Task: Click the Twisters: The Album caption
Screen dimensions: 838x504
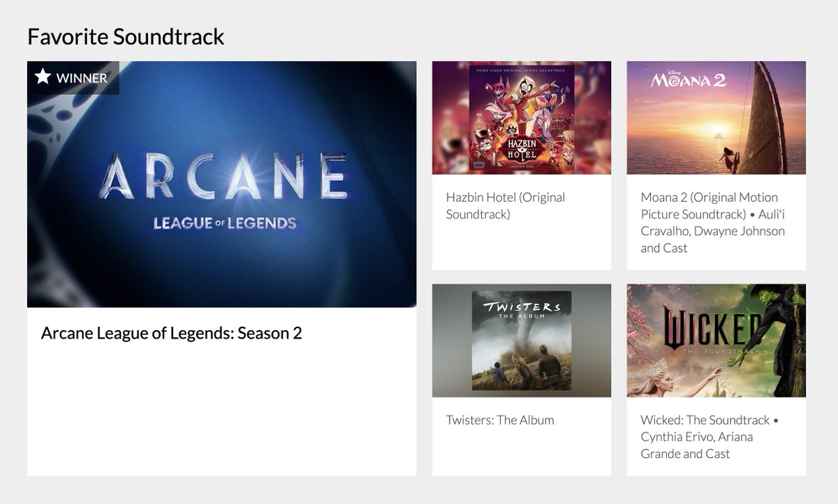Action: tap(500, 420)
